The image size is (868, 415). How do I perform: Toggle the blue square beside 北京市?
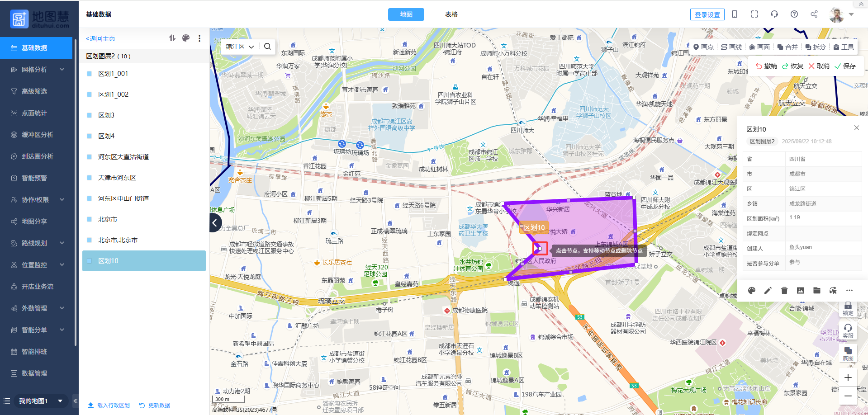coord(90,219)
